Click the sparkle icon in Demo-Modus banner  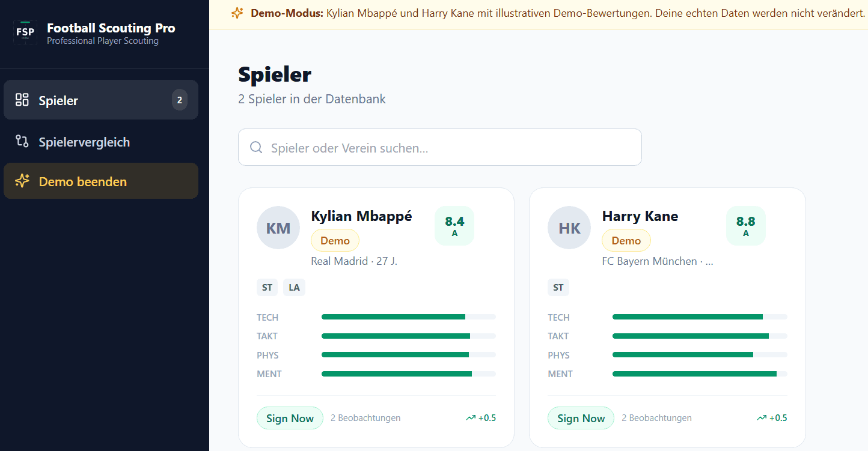pyautogui.click(x=237, y=13)
